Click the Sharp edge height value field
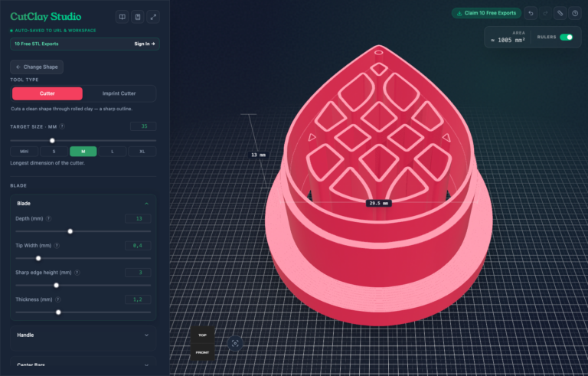Viewport: 588px width, 376px height. pos(138,273)
